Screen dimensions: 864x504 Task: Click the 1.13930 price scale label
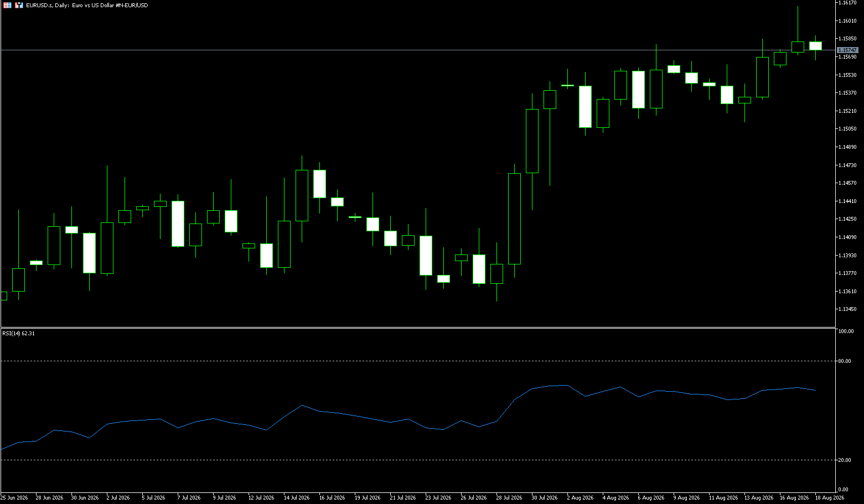pyautogui.click(x=847, y=256)
